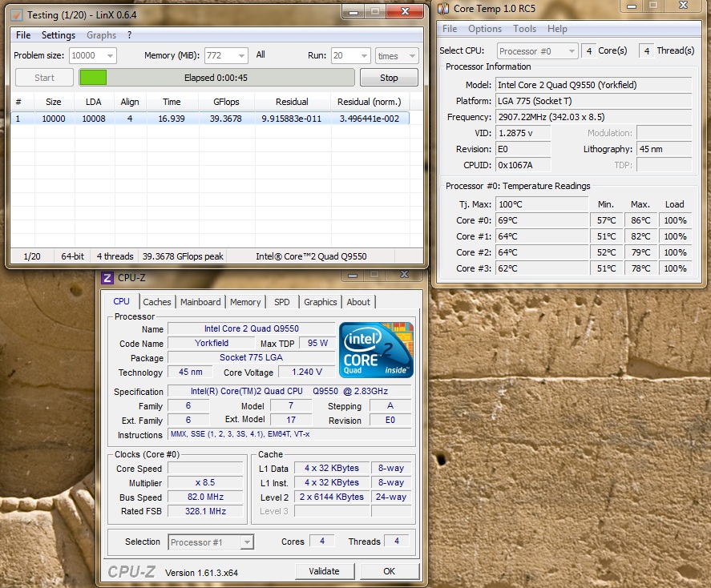Expand the Run count dropdown in LinX
The width and height of the screenshot is (711, 588).
[x=364, y=56]
